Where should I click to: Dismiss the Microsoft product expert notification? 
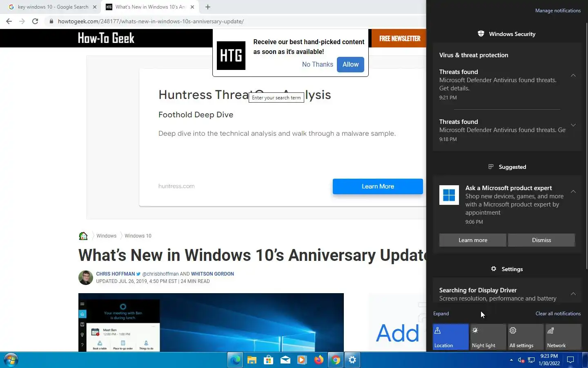pos(541,240)
